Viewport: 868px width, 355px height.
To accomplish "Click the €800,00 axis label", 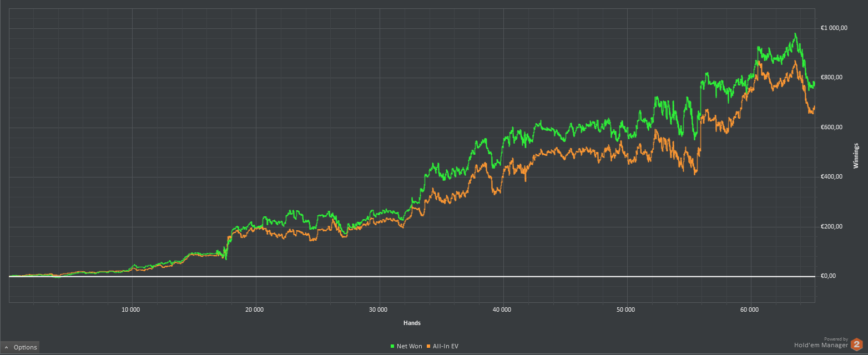I will 831,77.
